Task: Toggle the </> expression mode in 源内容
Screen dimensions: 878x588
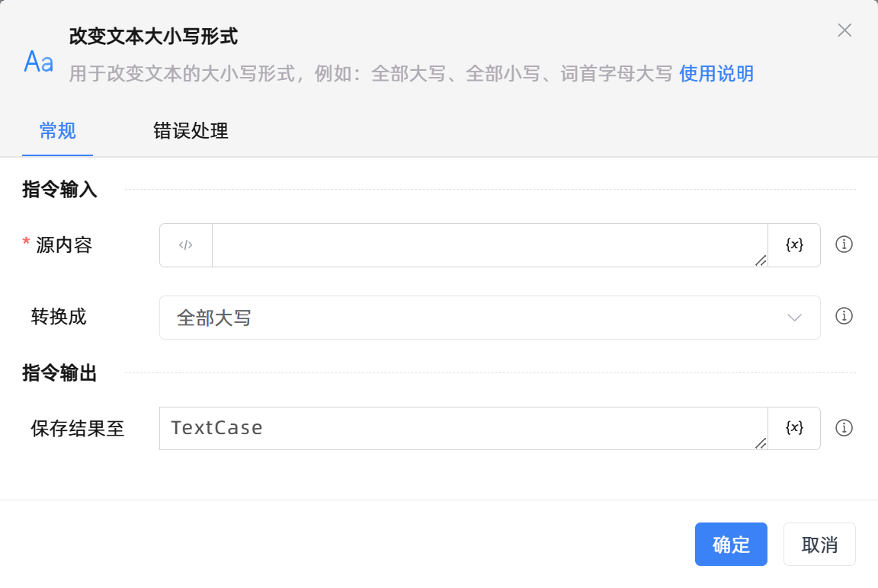Action: coord(186,245)
